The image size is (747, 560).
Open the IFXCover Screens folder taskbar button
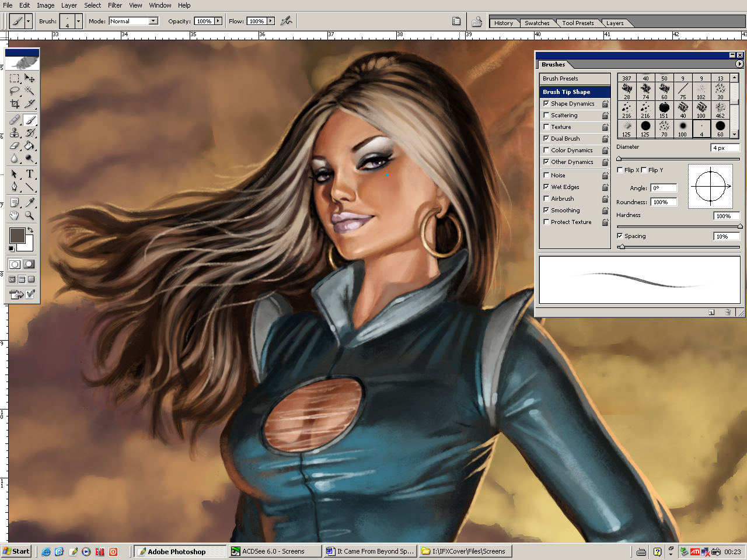tap(465, 551)
